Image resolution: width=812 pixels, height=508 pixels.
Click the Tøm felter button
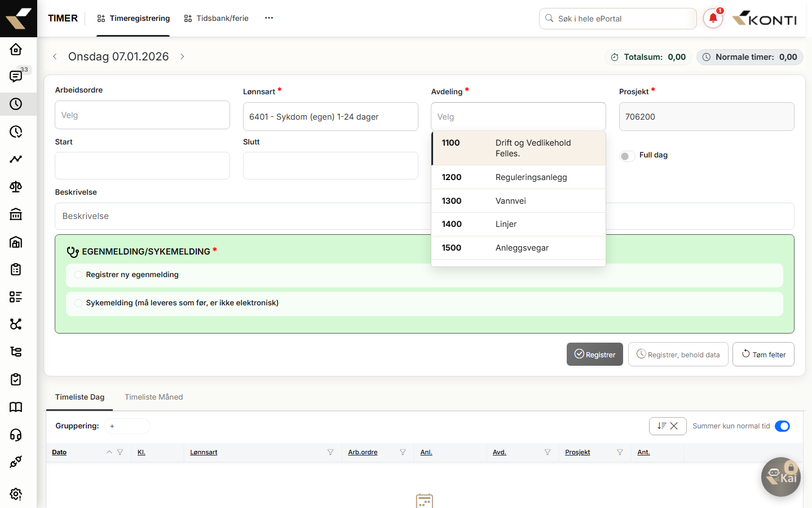point(764,354)
